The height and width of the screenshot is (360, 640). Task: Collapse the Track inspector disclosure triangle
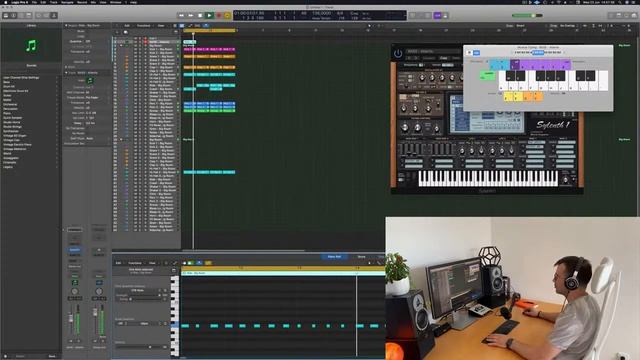66,73
